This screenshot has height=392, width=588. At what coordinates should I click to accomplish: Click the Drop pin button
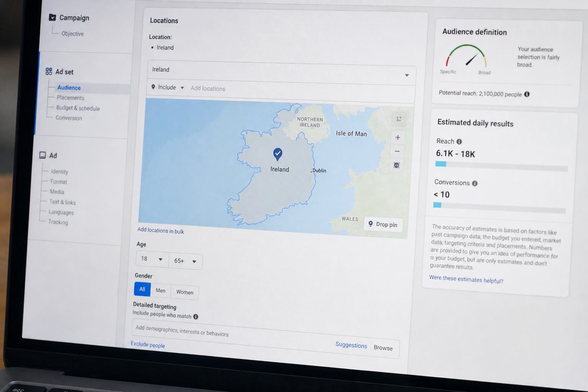tap(383, 224)
